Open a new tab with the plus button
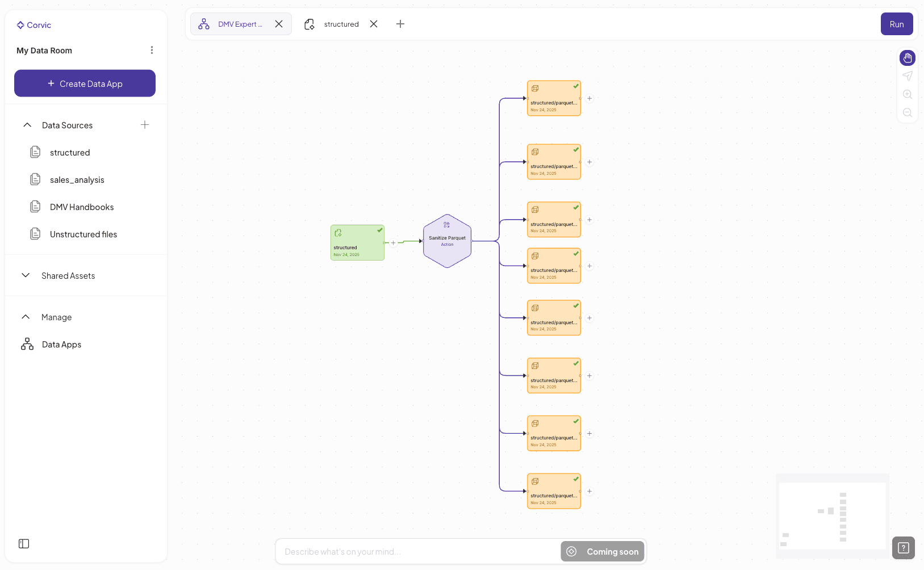The width and height of the screenshot is (924, 570). pyautogui.click(x=400, y=24)
